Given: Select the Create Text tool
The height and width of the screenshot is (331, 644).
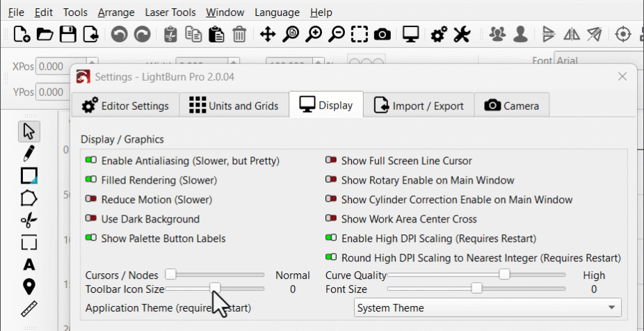Looking at the screenshot, I should click(29, 264).
